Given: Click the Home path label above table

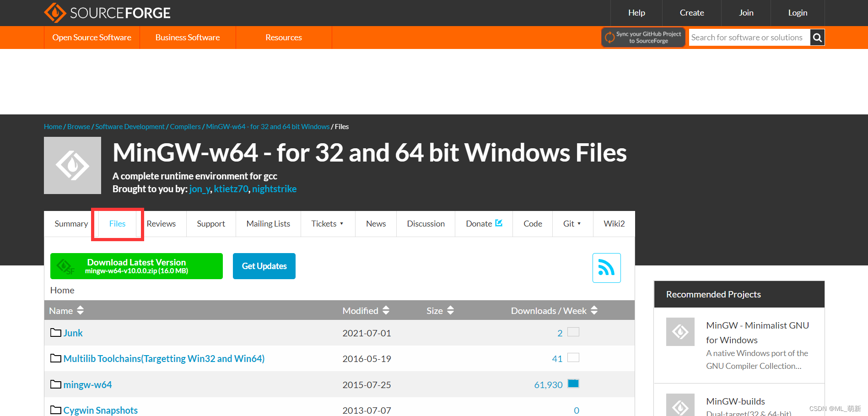Looking at the screenshot, I should click(x=62, y=290).
